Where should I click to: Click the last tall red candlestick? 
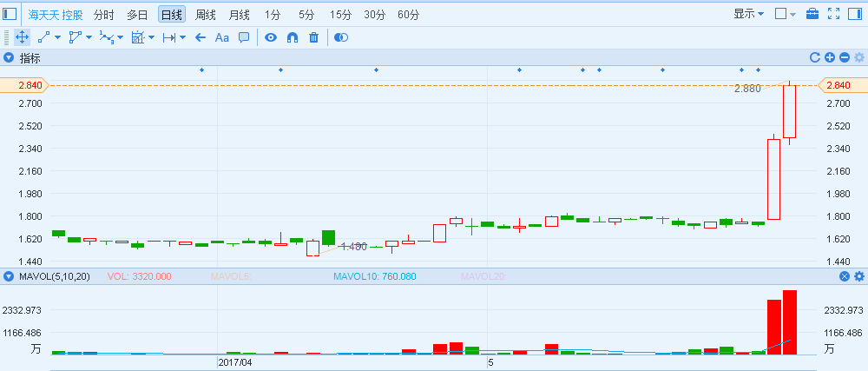(x=789, y=111)
